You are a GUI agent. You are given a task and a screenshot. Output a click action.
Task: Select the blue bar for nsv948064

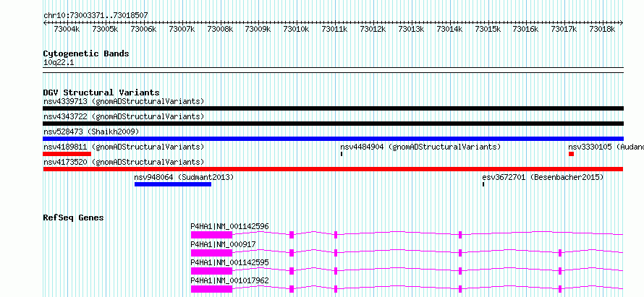pos(173,184)
